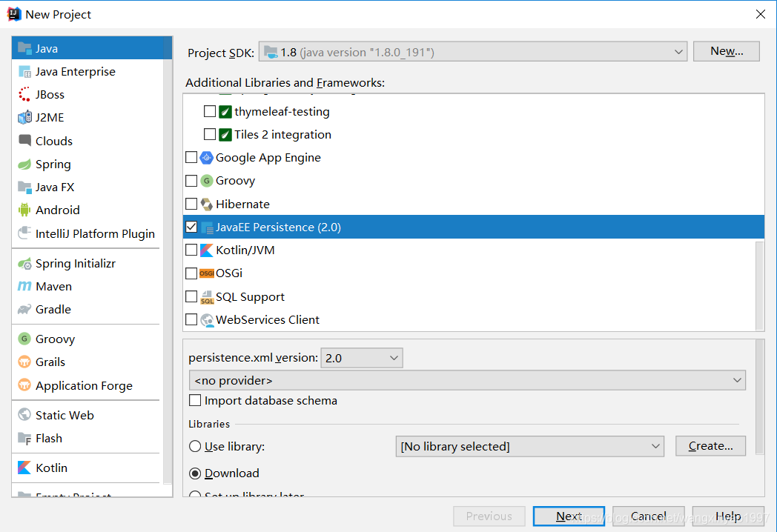This screenshot has width=777, height=532.
Task: Click the Groovy icon in left sidebar
Action: 24,339
